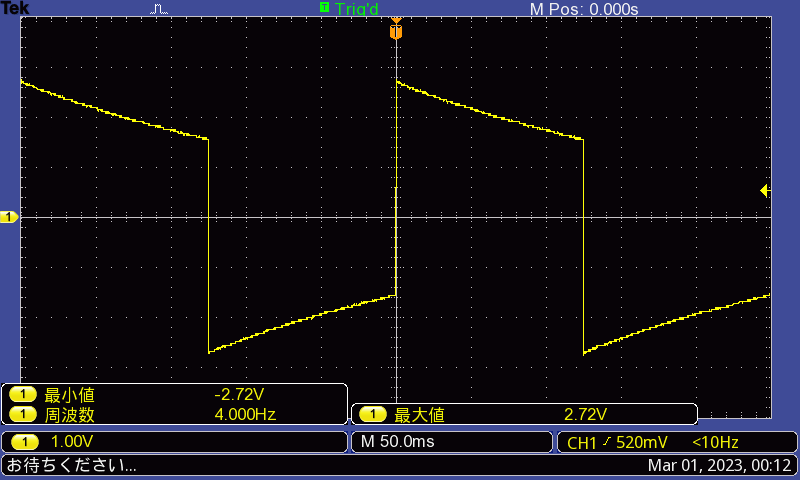Click the Tek logo text
Viewport: 800px width, 480px height.
15,8
